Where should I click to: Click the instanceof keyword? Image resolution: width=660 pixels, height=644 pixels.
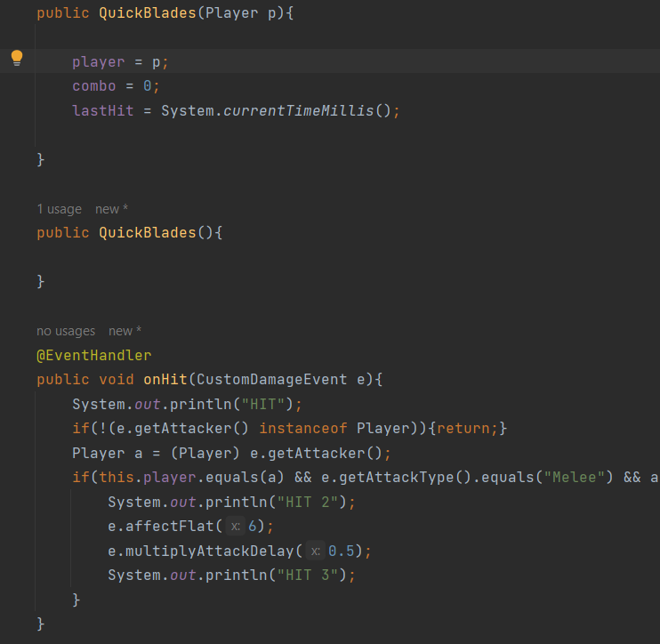pos(303,429)
